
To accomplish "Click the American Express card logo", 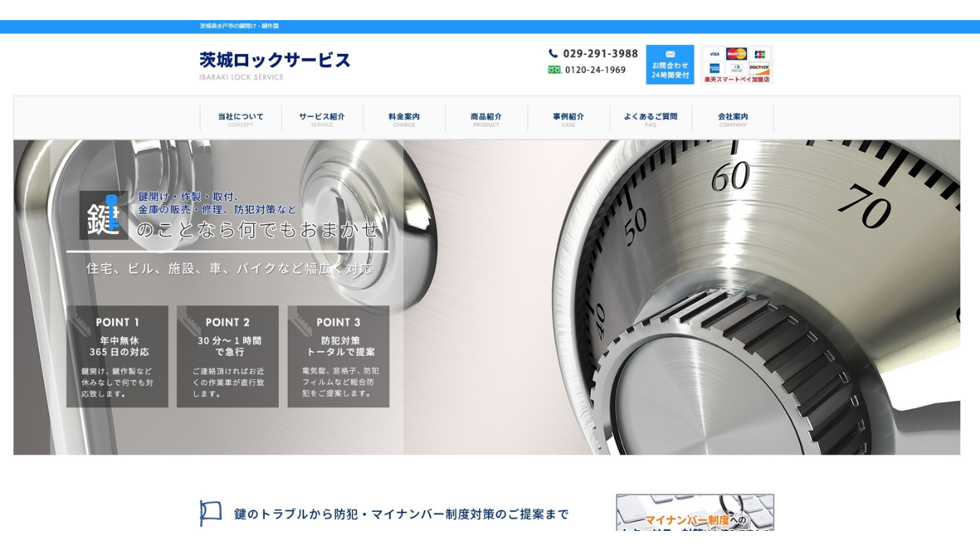I will tap(715, 68).
